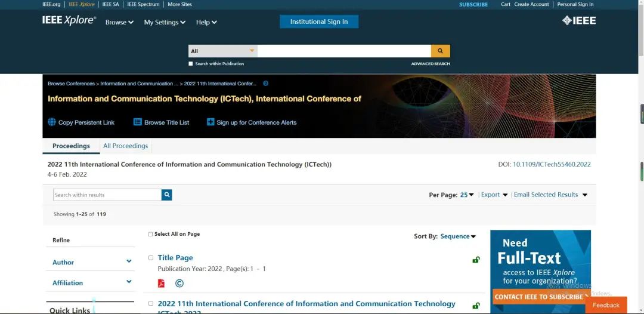The image size is (644, 314).
Task: Open the Sort By Sequence dropdown
Action: point(458,236)
